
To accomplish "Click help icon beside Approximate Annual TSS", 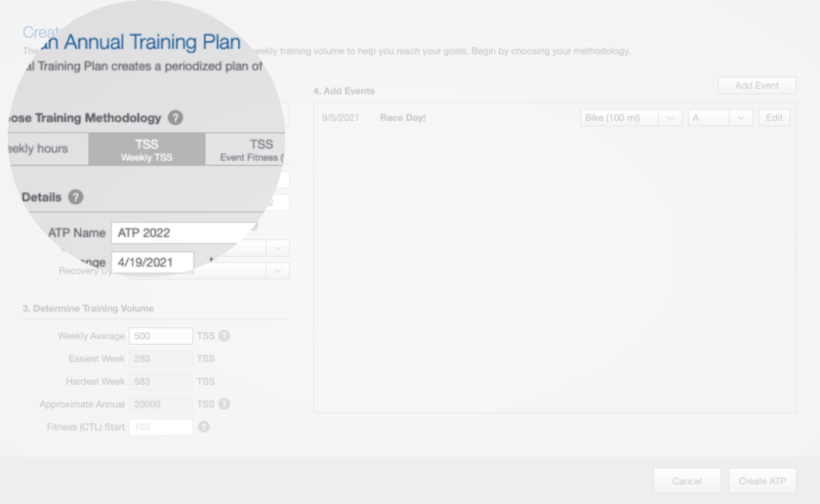I will click(x=224, y=404).
